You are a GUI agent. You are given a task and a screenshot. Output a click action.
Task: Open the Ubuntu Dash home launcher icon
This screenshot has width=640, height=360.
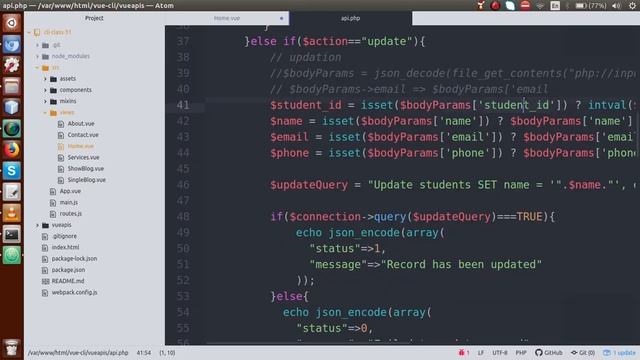coord(11,23)
